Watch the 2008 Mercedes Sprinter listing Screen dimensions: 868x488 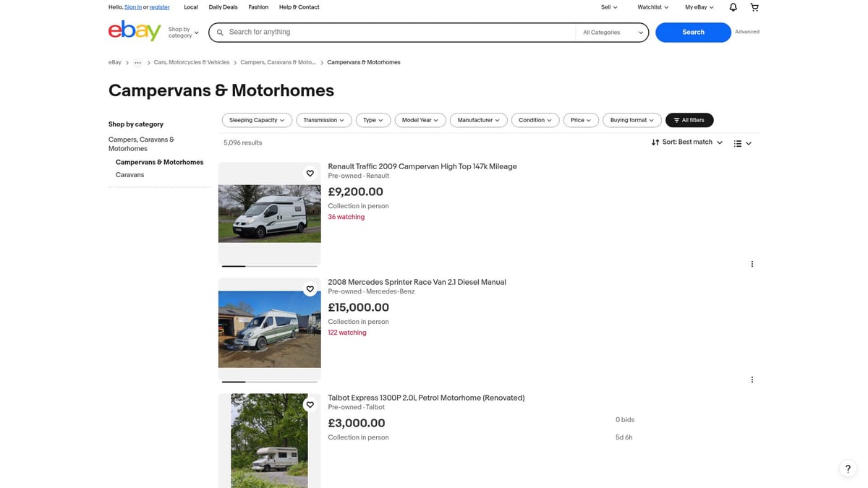(310, 288)
